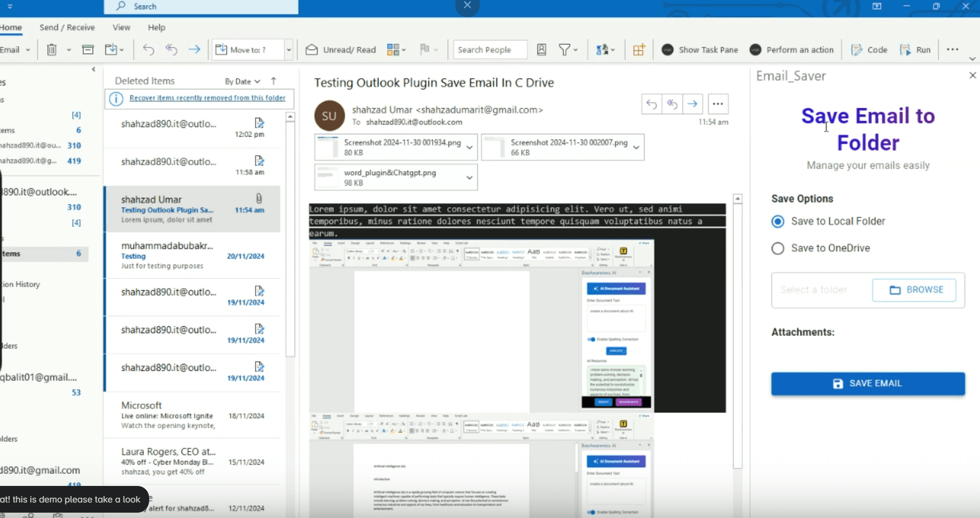The width and height of the screenshot is (980, 518).
Task: Click Forward icon in message header
Action: point(693,104)
